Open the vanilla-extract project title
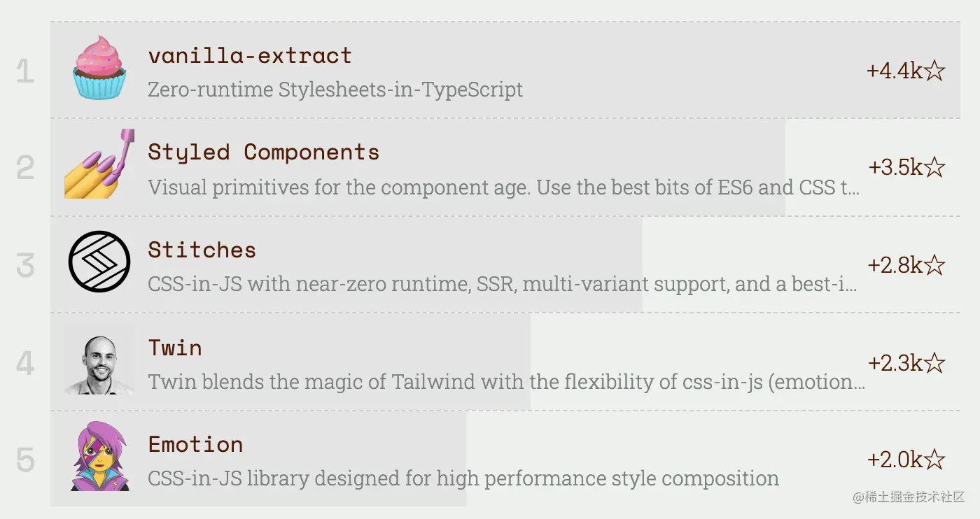Viewport: 980px width, 519px height. tap(250, 55)
